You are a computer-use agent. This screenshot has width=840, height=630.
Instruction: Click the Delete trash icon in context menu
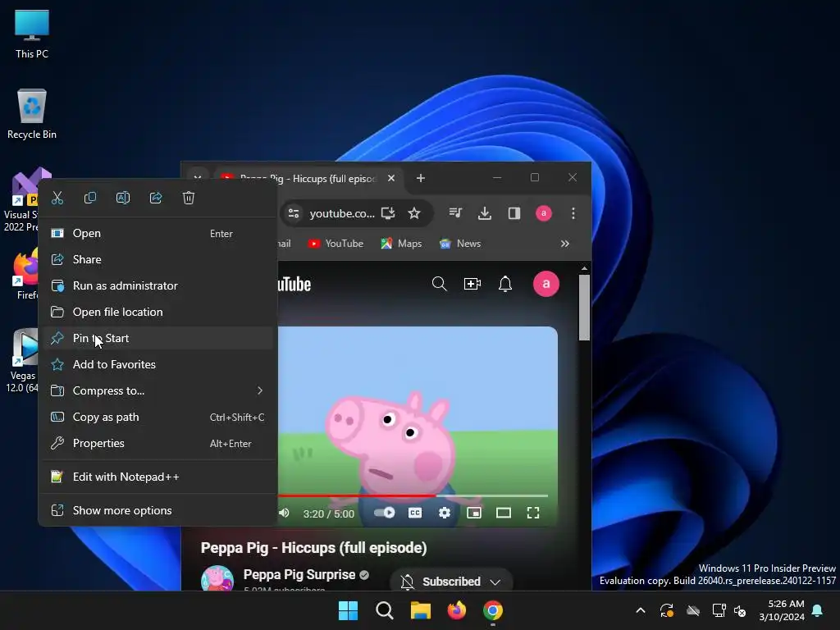point(189,199)
